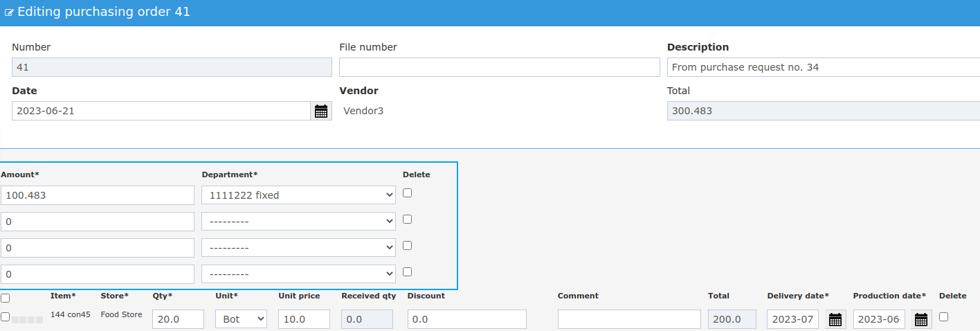Click the Description label
This screenshot has width=980, height=331.
click(x=698, y=47)
